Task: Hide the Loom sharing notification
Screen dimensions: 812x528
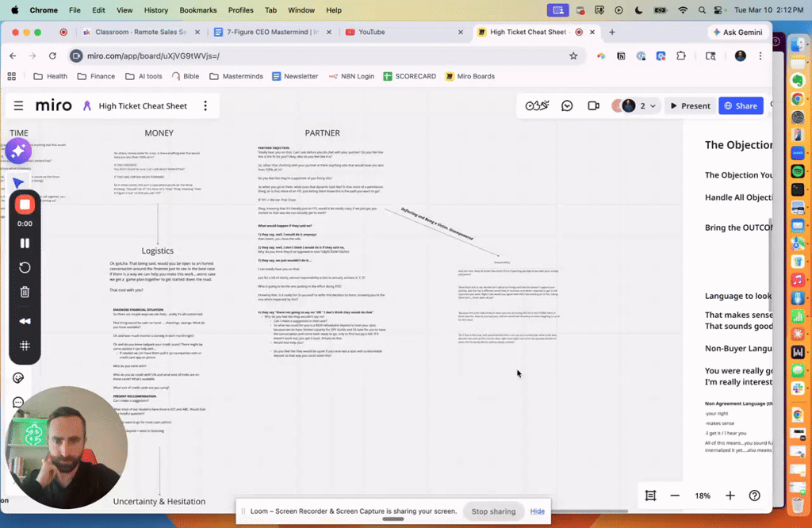Action: (537, 511)
